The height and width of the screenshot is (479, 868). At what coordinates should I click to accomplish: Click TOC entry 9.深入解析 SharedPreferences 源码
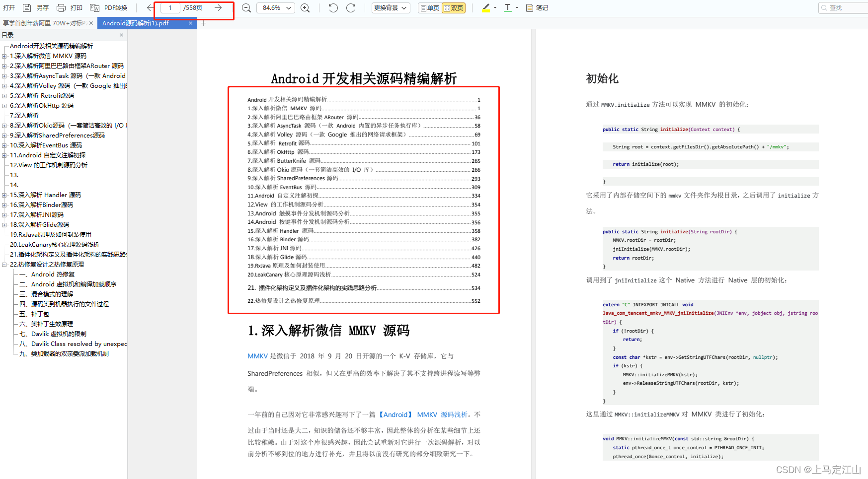(x=364, y=178)
